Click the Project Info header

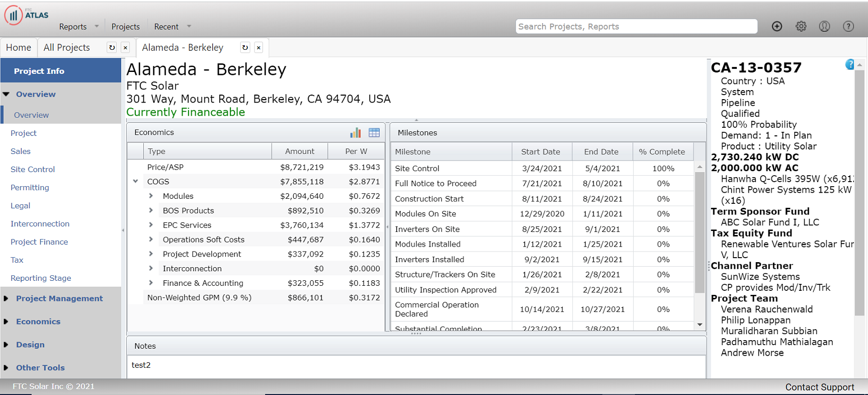[x=61, y=71]
